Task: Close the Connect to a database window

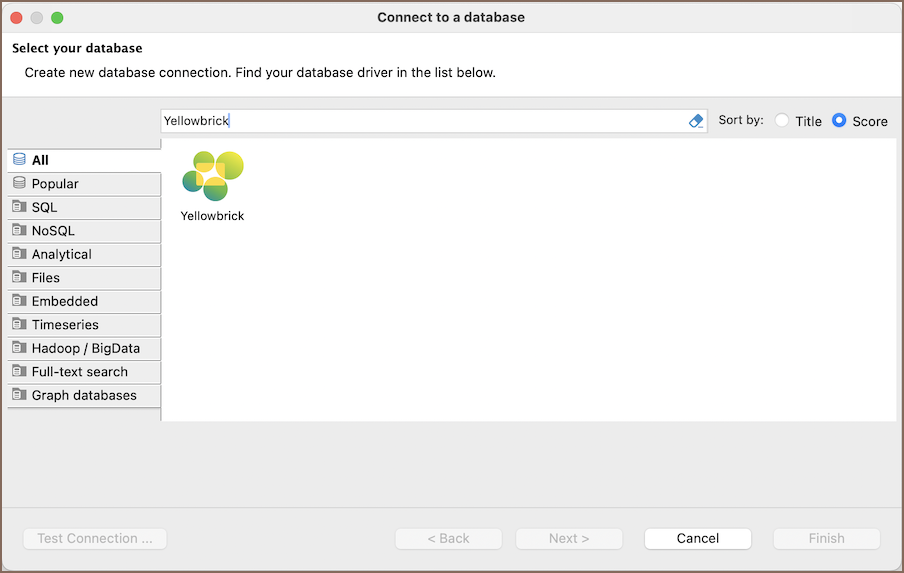Action: pos(17,17)
